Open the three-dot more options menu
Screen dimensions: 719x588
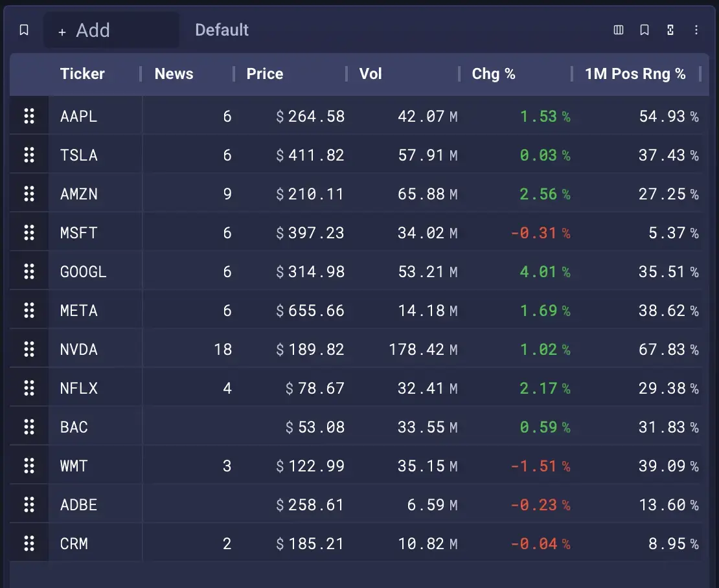(x=696, y=30)
